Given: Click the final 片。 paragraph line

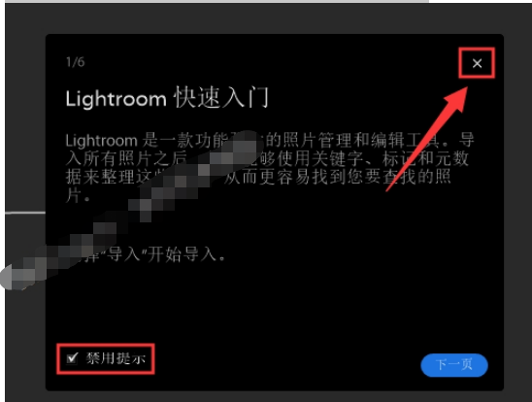Looking at the screenshot, I should click(x=78, y=196).
